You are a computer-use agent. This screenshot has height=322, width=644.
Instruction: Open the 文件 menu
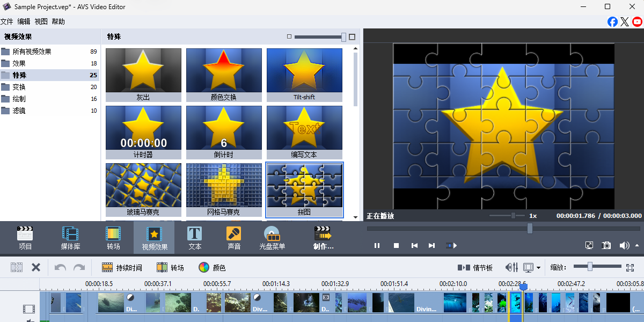[7, 21]
